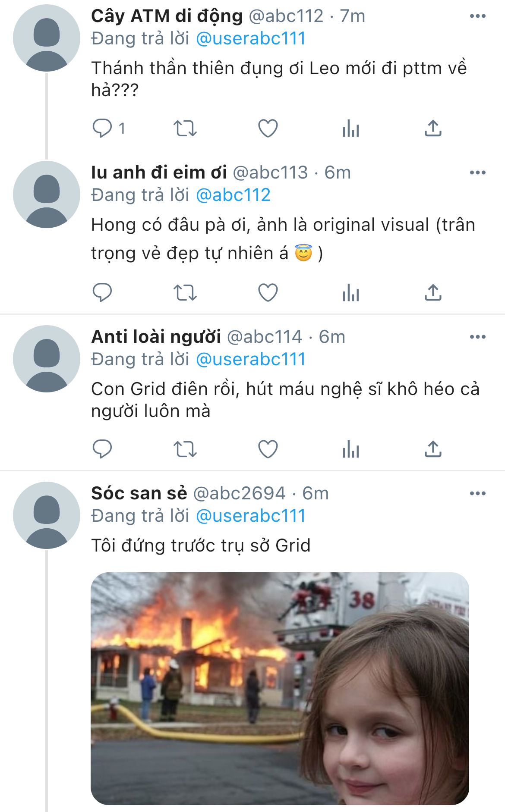Image resolution: width=505 pixels, height=812 pixels.
Task: Share the tweet by @abc114
Action: (433, 449)
